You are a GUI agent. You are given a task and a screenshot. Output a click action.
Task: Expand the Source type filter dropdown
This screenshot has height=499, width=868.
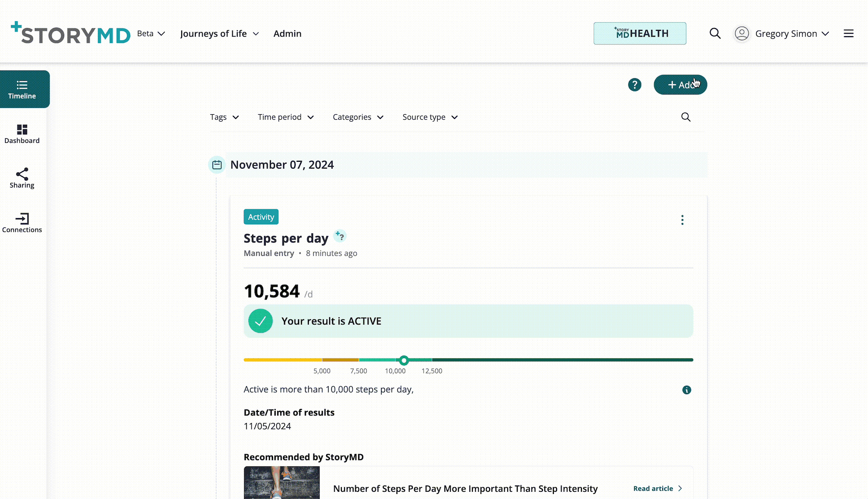430,117
